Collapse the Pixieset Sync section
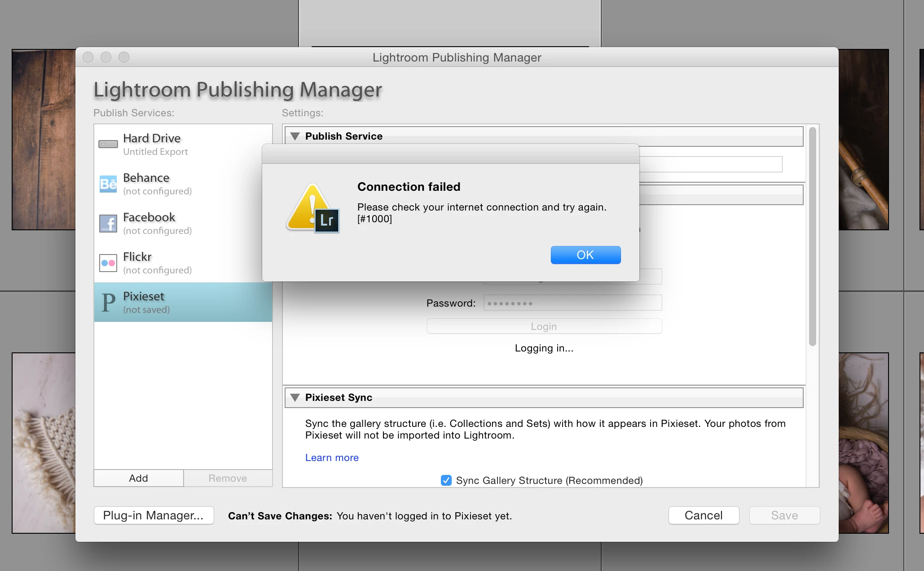The width and height of the screenshot is (924, 571). [x=295, y=397]
